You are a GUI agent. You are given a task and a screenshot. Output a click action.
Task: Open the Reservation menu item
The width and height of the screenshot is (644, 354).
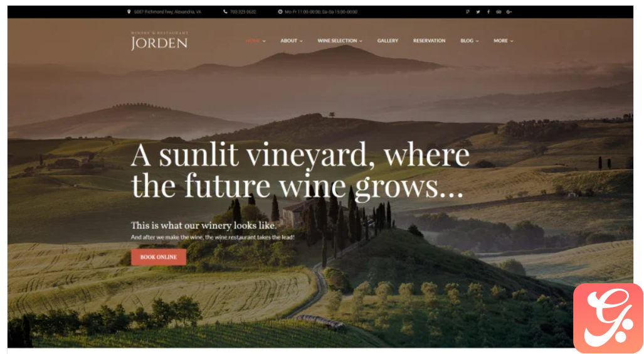tap(429, 41)
